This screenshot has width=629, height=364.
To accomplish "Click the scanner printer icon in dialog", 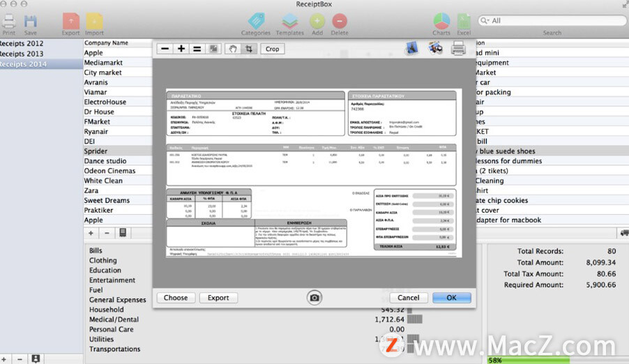I will [x=458, y=49].
